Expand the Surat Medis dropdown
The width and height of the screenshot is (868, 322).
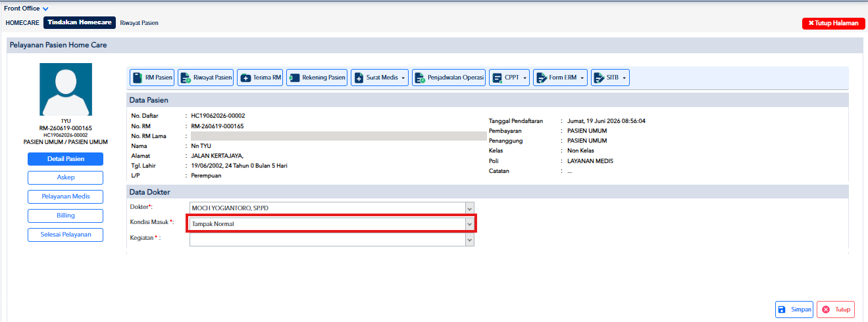tap(380, 78)
